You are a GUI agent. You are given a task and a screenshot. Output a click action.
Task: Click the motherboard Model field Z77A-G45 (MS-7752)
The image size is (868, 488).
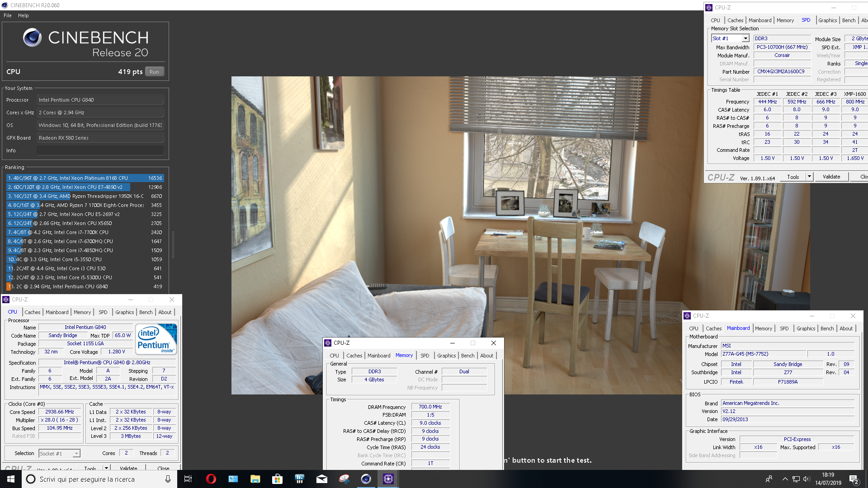[763, 354]
